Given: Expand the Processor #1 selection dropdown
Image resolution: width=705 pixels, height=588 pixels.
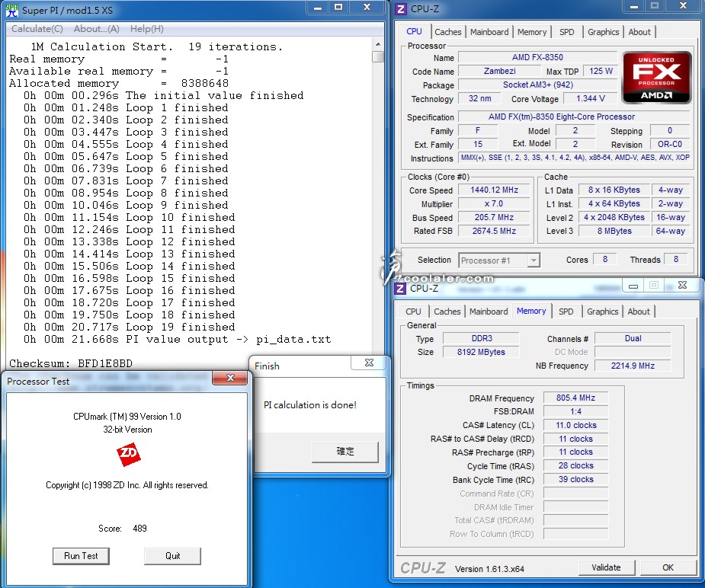Looking at the screenshot, I should coord(534,260).
